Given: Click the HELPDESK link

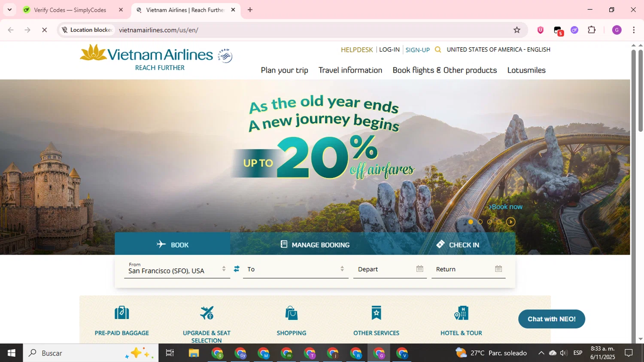Looking at the screenshot, I should 357,50.
